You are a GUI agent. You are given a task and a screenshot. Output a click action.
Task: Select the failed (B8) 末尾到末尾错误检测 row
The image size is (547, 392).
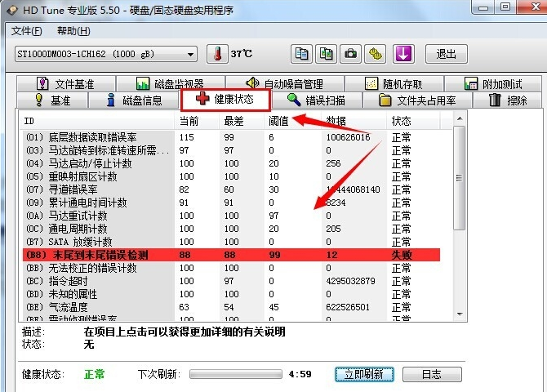pos(229,255)
